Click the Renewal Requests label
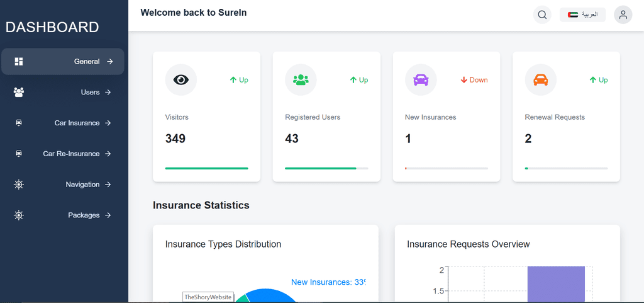The image size is (644, 303). (555, 117)
